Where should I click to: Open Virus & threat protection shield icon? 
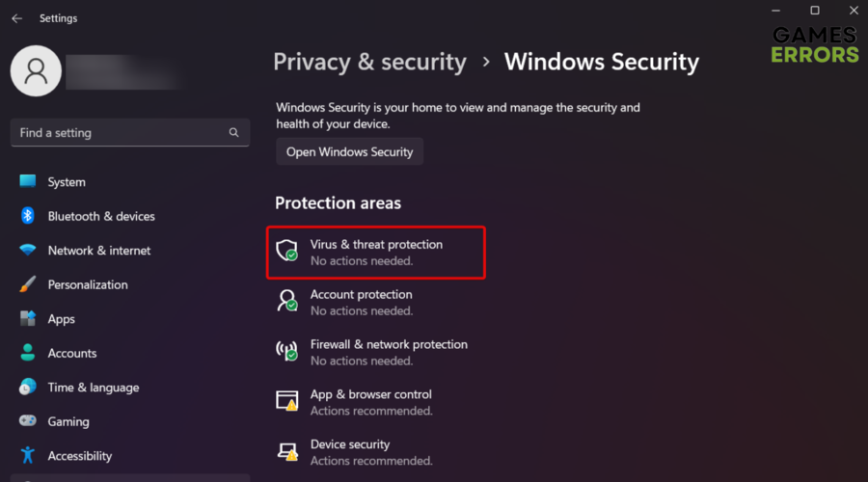pyautogui.click(x=287, y=252)
